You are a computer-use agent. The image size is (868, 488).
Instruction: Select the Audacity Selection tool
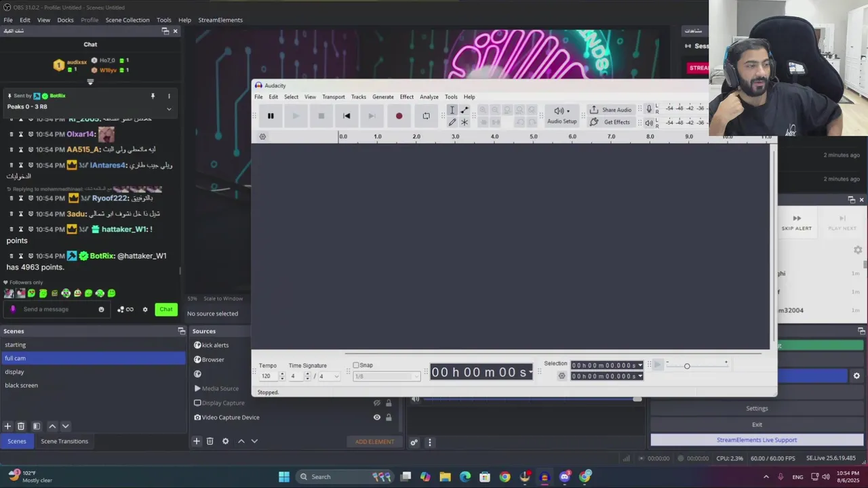[452, 110]
